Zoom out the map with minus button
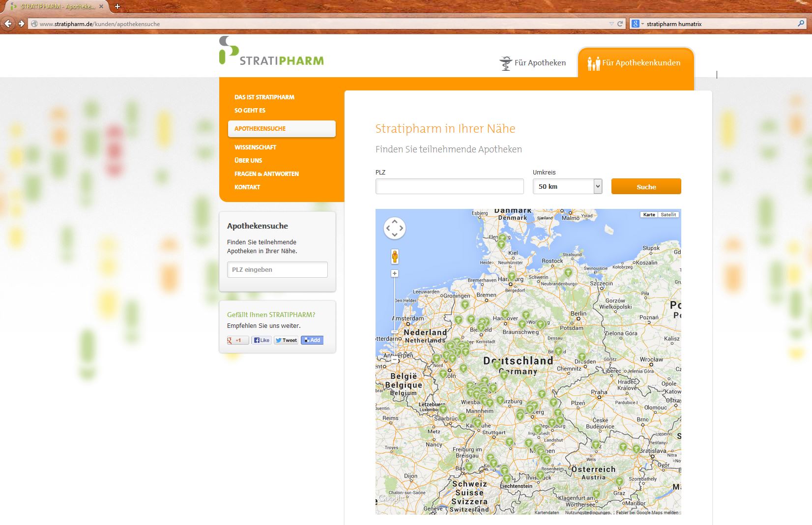The image size is (812, 525). tap(395, 360)
